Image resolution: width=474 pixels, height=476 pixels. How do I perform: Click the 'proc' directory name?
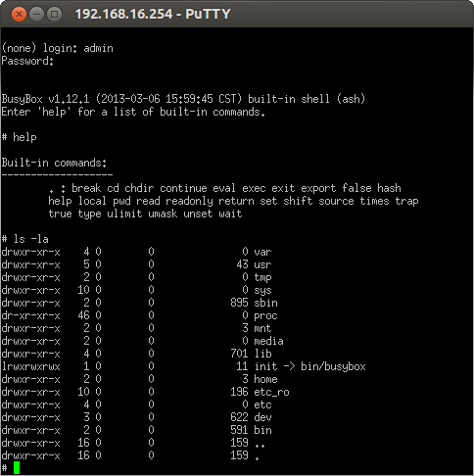click(x=265, y=315)
